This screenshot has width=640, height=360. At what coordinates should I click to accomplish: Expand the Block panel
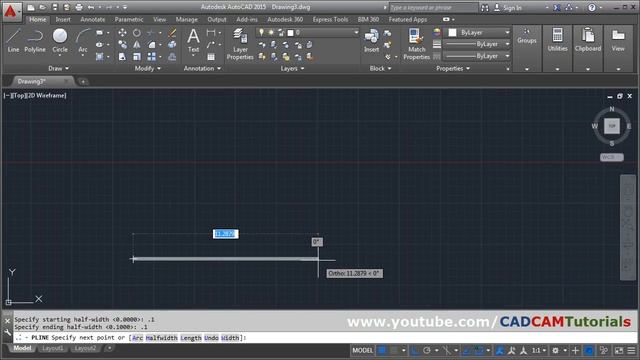(380, 69)
